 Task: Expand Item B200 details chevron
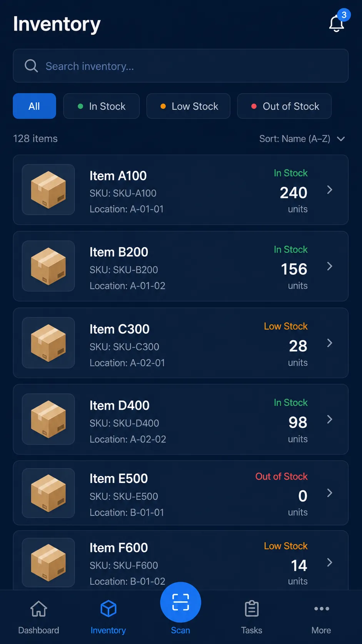[330, 266]
